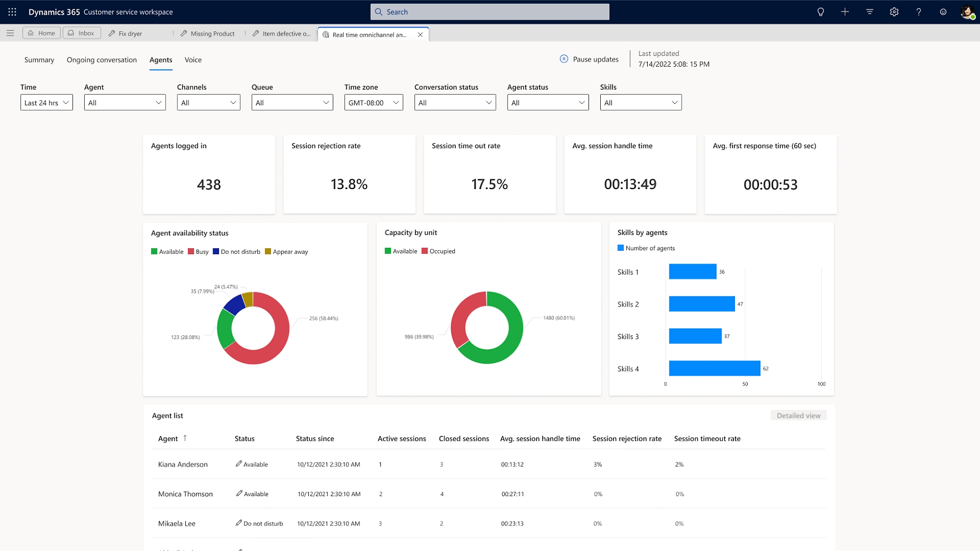This screenshot has height=551, width=980.
Task: Click the Settings gear icon
Action: pos(894,11)
